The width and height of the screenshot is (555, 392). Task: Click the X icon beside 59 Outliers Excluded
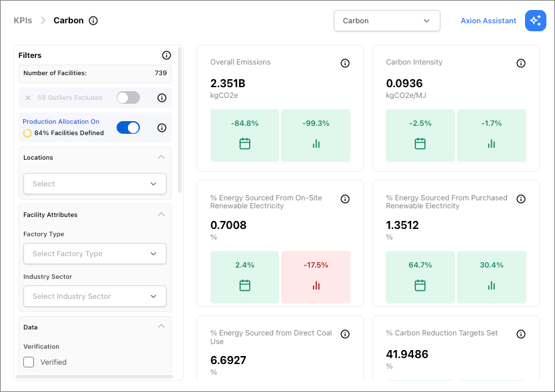[x=28, y=98]
